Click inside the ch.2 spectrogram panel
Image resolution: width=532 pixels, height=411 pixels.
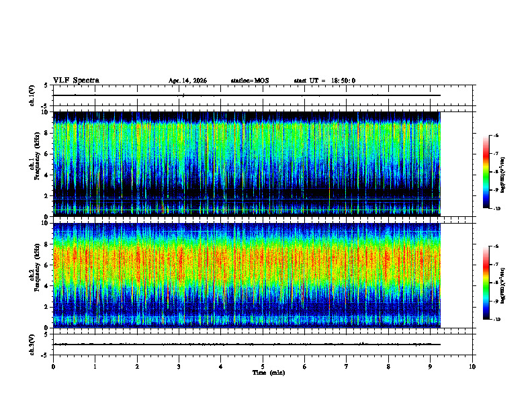[247, 275]
